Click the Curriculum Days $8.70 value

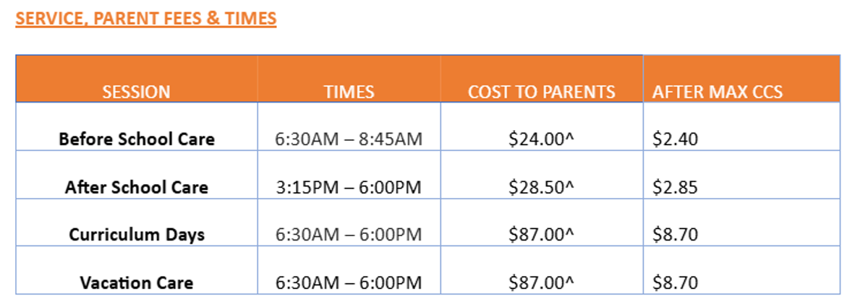coord(675,235)
